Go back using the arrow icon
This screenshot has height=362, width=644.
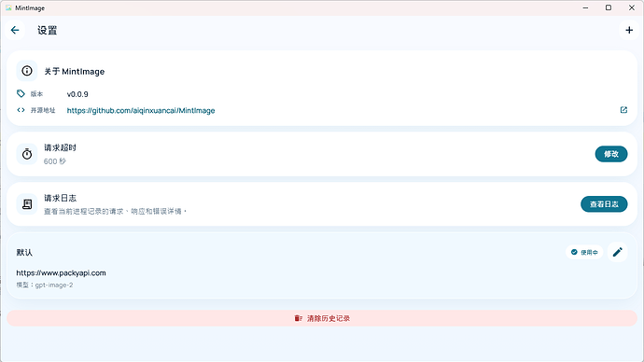[15, 30]
